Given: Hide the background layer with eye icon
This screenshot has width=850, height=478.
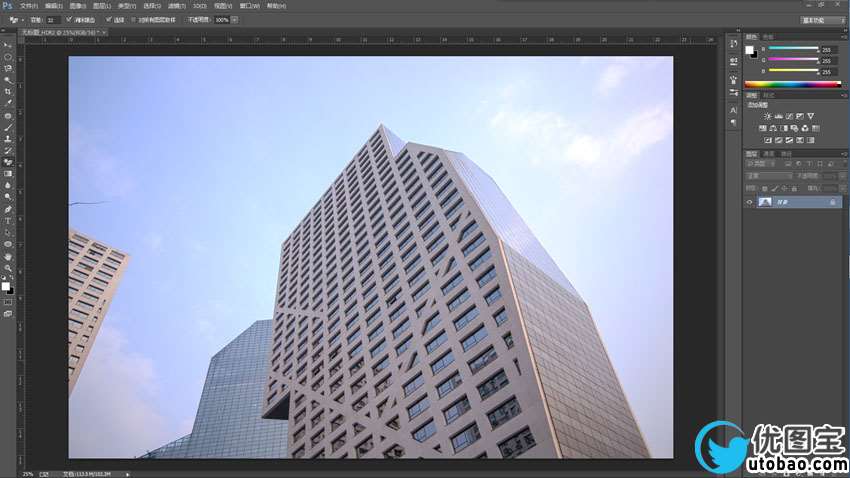Looking at the screenshot, I should (750, 202).
